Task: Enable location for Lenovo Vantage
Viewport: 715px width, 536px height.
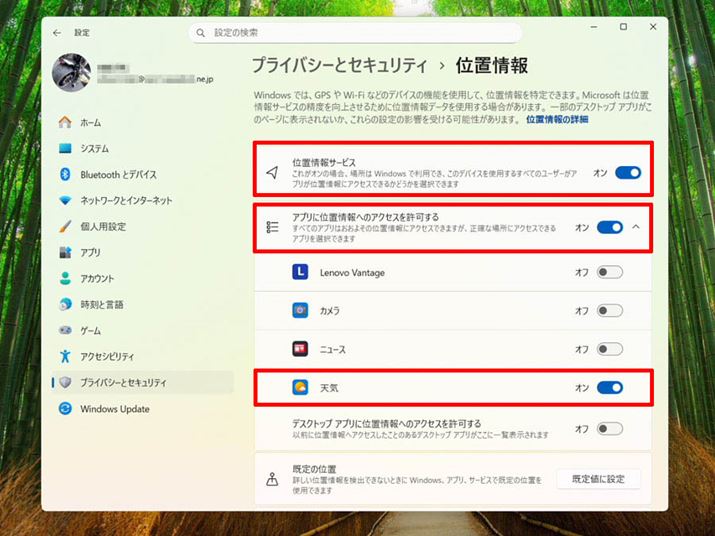Action: [609, 272]
